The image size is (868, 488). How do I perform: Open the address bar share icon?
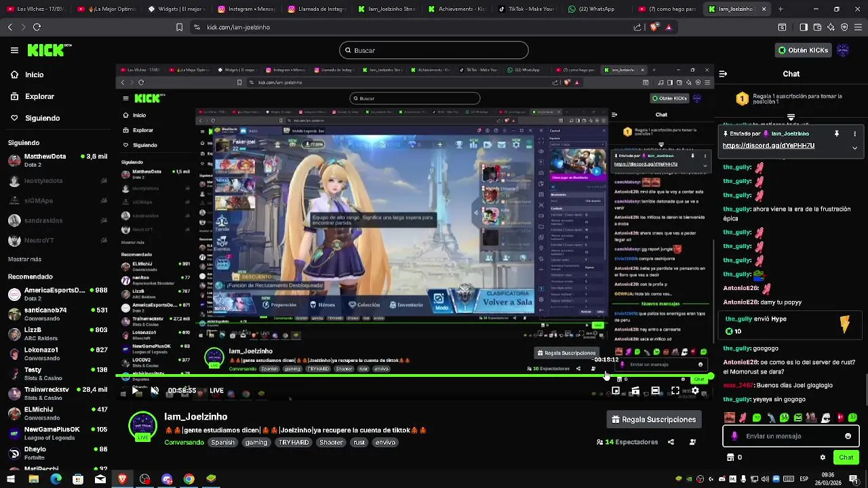[637, 27]
